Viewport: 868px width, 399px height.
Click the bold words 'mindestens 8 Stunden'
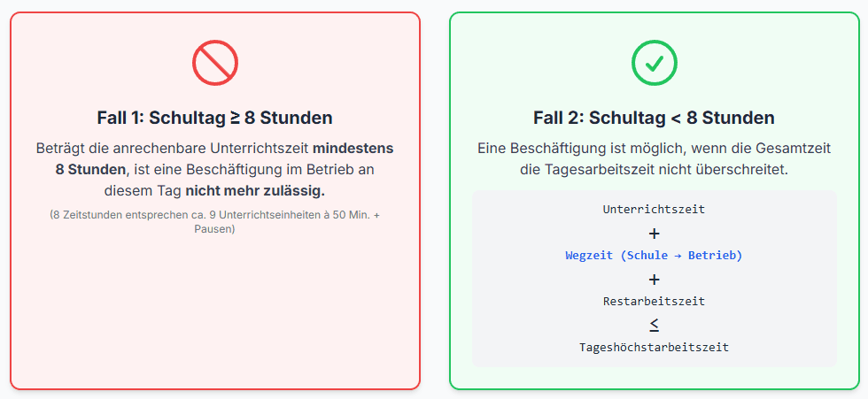pos(353,148)
